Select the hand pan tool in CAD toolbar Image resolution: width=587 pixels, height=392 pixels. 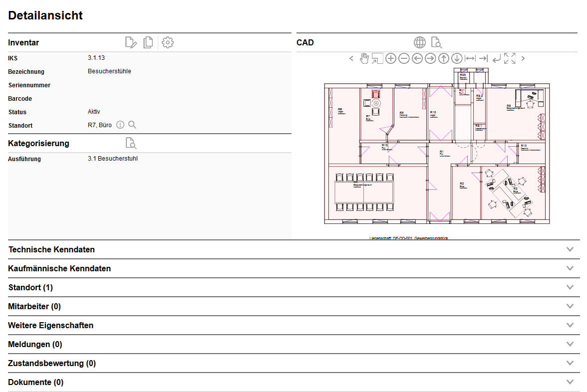click(x=364, y=58)
